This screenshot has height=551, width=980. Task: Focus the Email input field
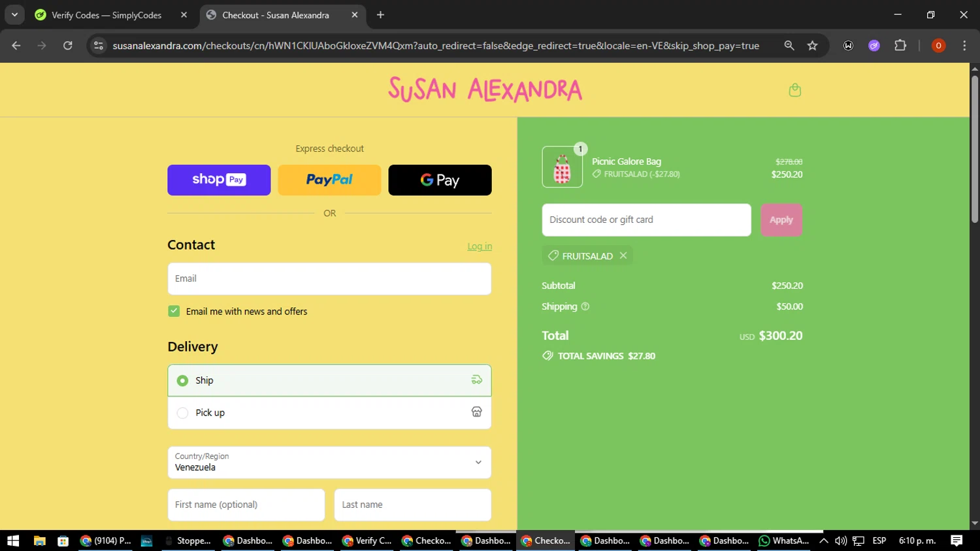pyautogui.click(x=329, y=278)
